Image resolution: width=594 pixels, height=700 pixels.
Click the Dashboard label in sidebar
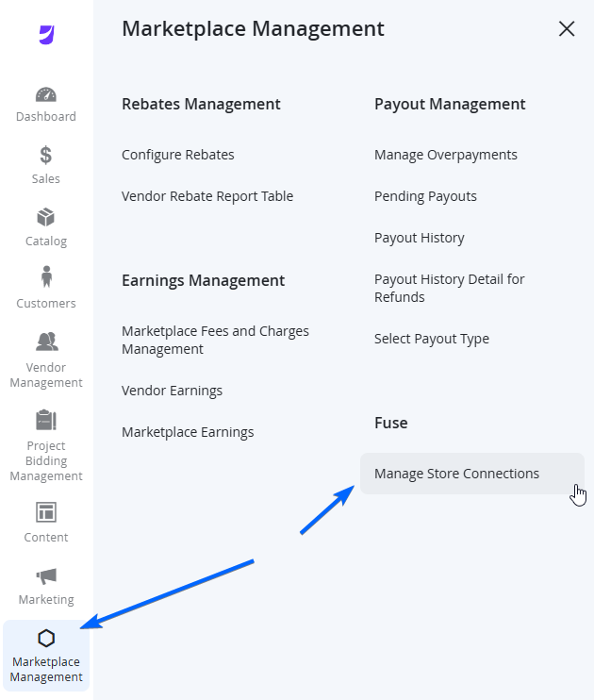click(46, 117)
